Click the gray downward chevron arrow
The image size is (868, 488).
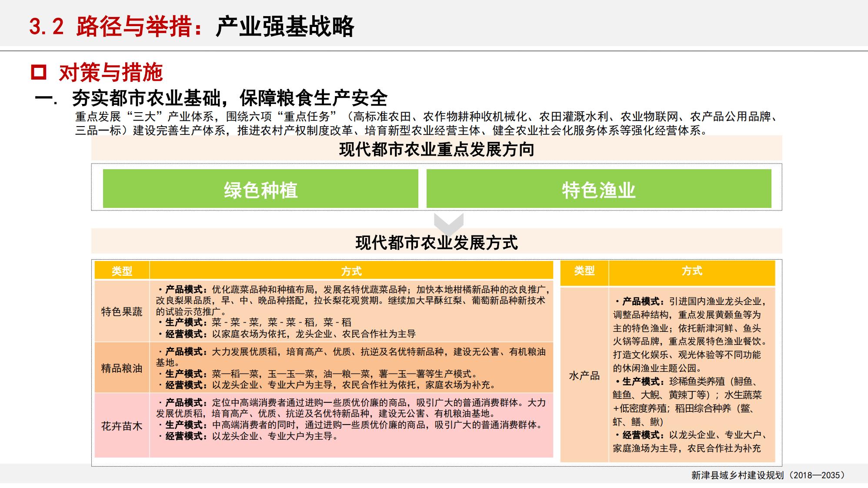pos(449,224)
